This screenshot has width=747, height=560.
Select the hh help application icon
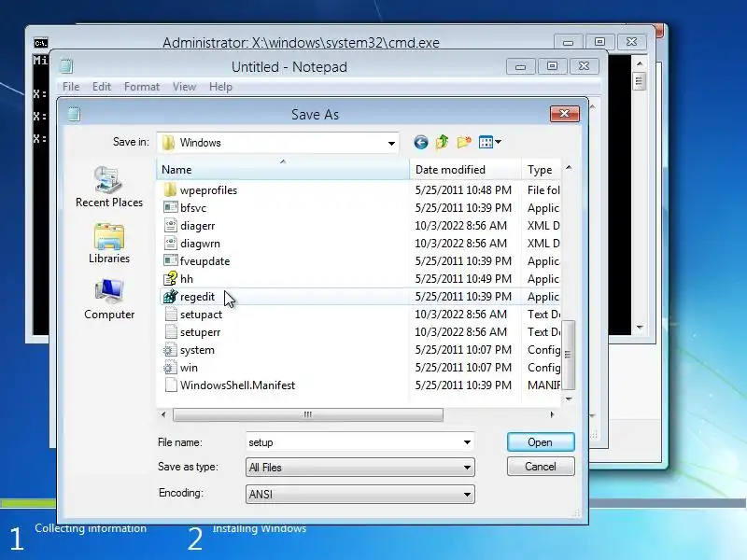170,278
